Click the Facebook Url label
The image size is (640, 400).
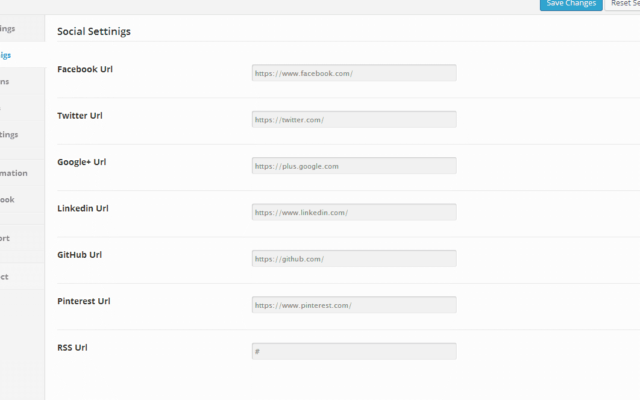point(85,69)
